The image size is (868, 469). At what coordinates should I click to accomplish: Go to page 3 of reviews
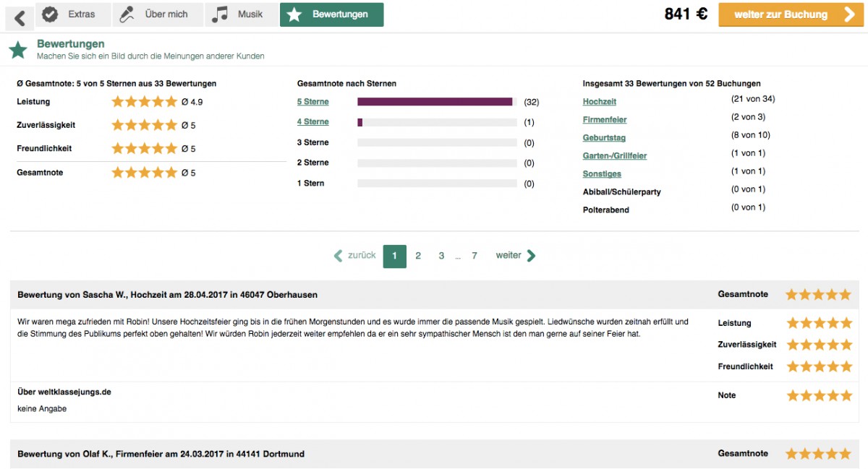[x=441, y=256]
